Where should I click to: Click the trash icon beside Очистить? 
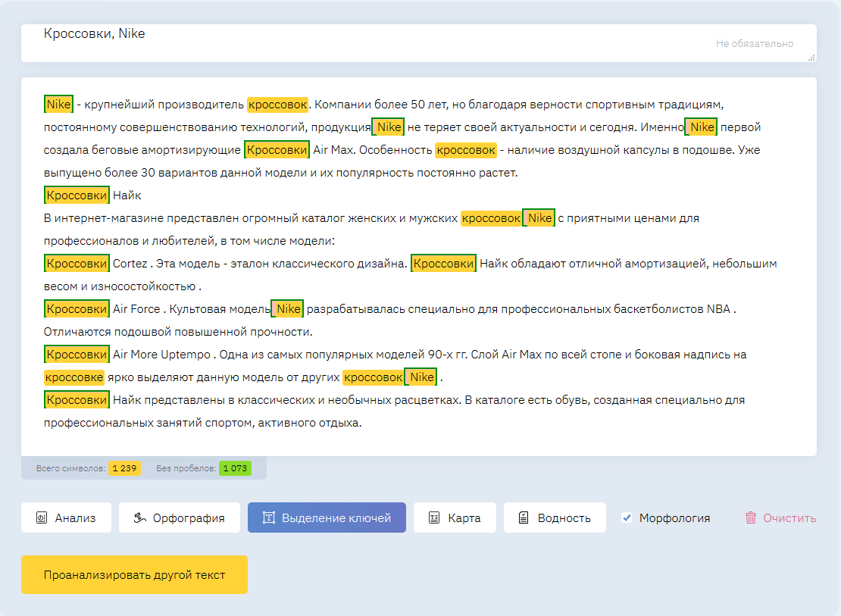click(751, 518)
